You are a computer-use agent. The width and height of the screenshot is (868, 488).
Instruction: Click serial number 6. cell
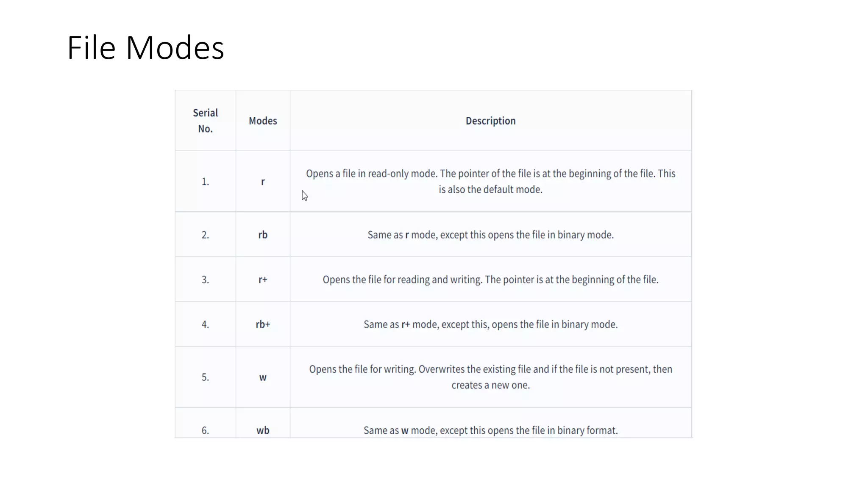(x=205, y=430)
